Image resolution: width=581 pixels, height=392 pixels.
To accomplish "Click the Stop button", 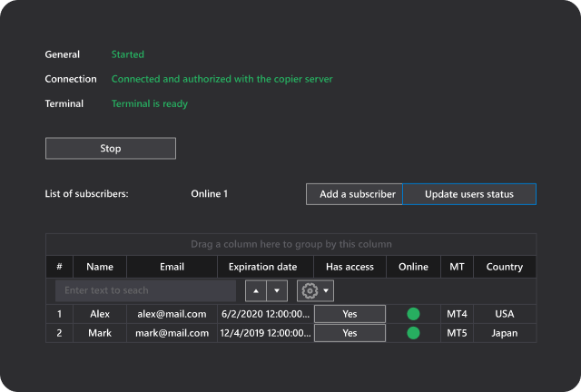I will 111,149.
